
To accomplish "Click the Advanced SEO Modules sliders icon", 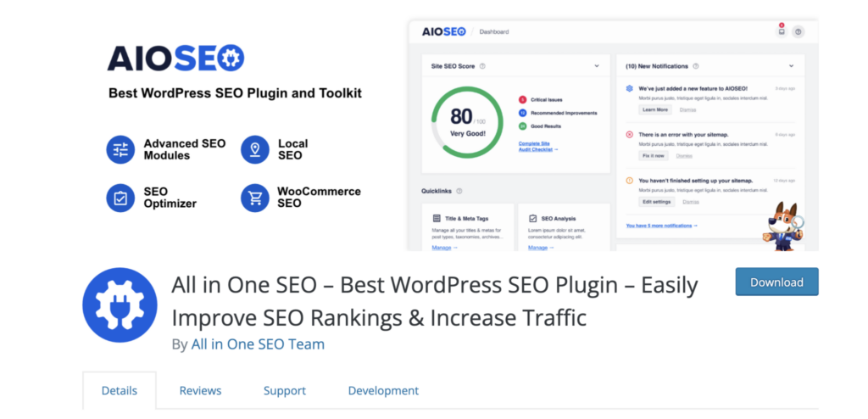I will [x=120, y=149].
